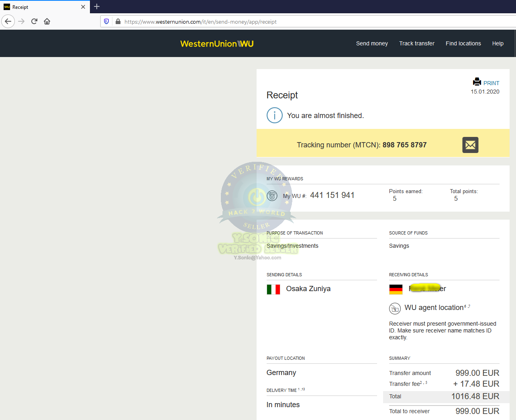The height and width of the screenshot is (420, 516).
Task: Click the Receipt page heading
Action: 282,95
